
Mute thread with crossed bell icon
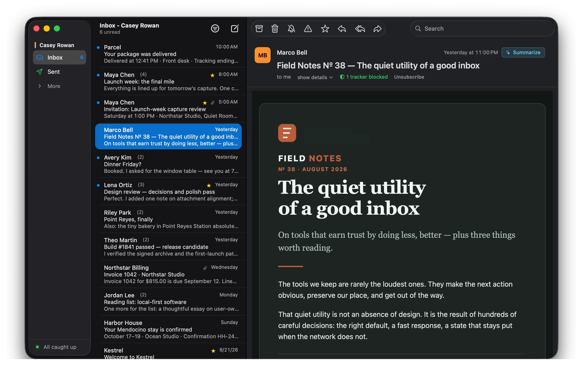[x=291, y=28]
